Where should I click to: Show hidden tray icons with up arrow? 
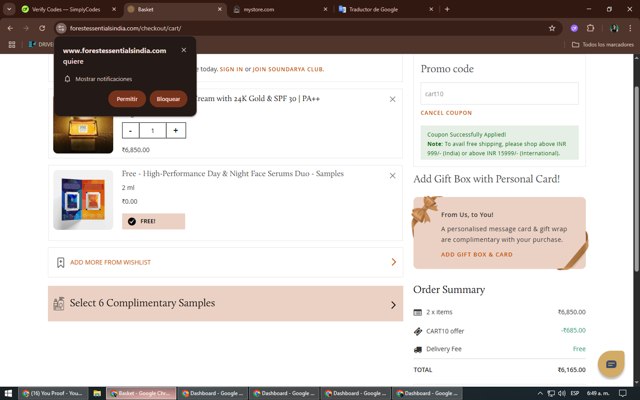click(540, 393)
